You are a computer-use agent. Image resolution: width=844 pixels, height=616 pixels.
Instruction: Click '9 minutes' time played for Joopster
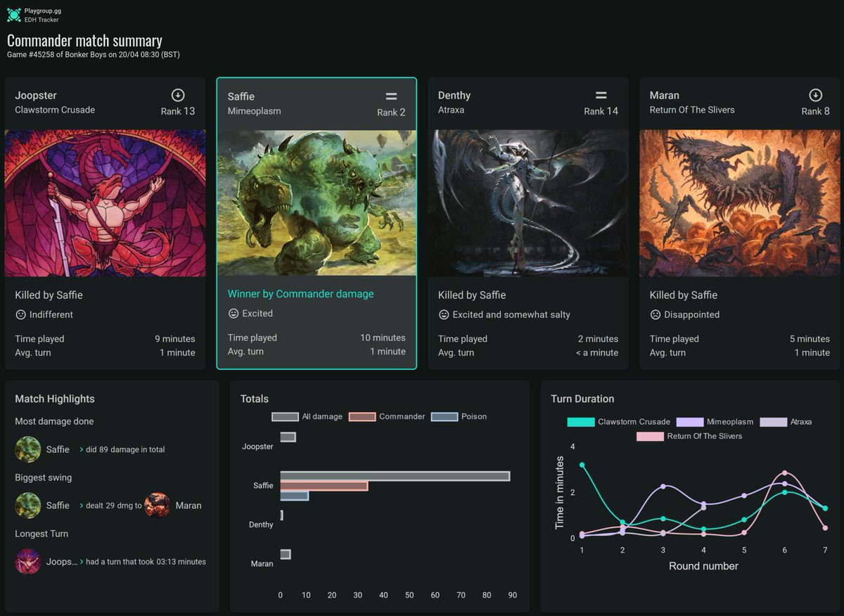click(175, 339)
